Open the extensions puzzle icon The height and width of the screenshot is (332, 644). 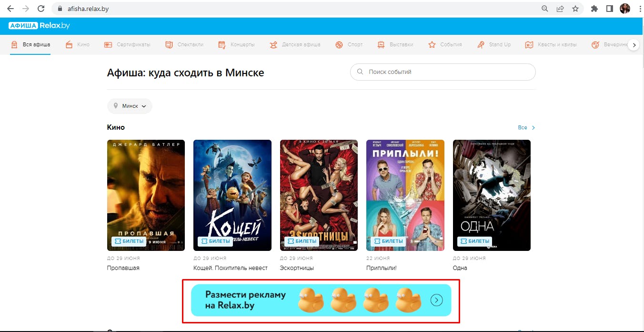pyautogui.click(x=594, y=9)
